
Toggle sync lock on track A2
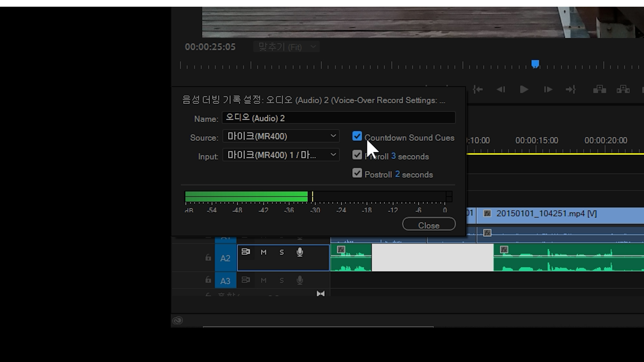tap(246, 252)
